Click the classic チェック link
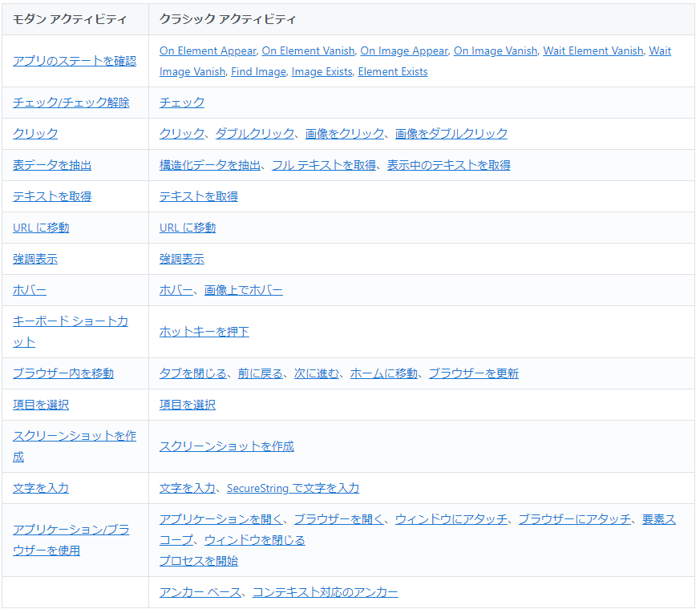Screen dimensions: 700x613 pos(182,103)
